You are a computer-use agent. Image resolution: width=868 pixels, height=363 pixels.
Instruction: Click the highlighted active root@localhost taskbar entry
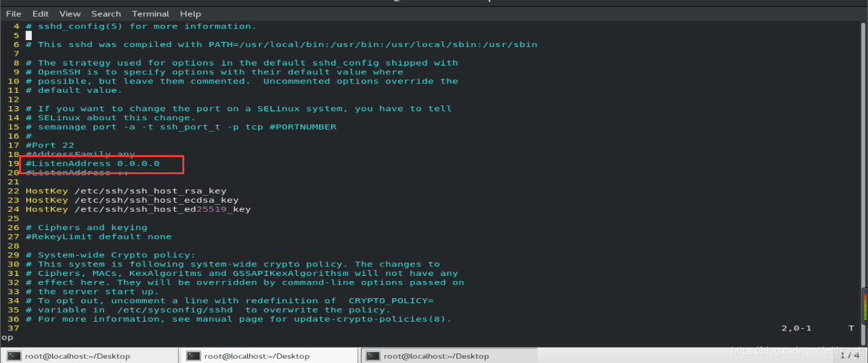tap(449, 356)
